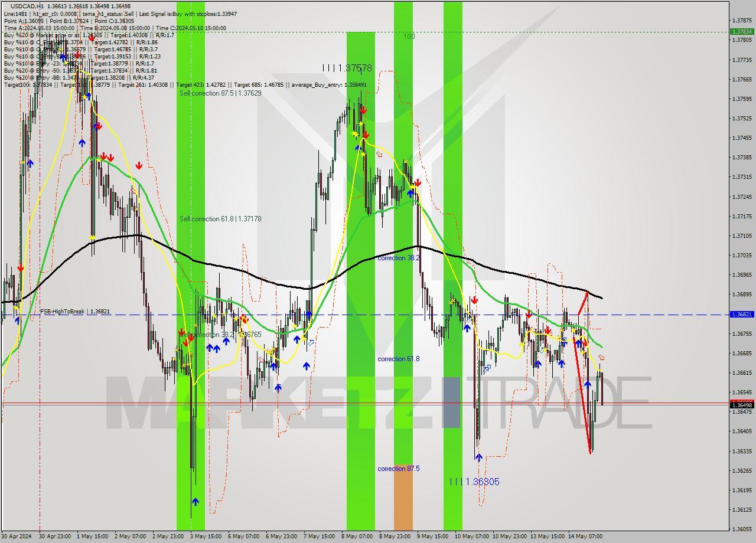Click the 'FSB-HighToBreak | 1.36821' label
This screenshot has height=543, width=756.
[75, 311]
